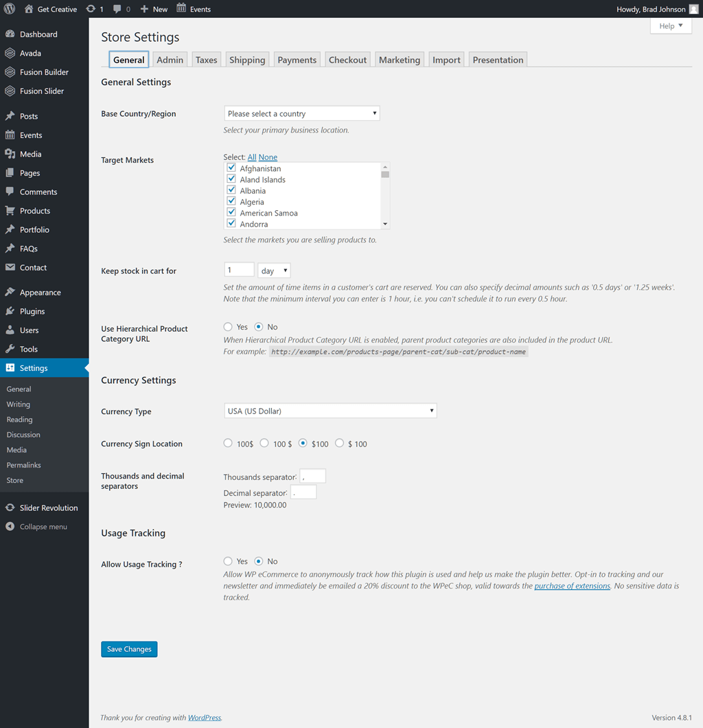This screenshot has width=703, height=728.
Task: Open the Base Country/Region dropdown
Action: coord(301,113)
